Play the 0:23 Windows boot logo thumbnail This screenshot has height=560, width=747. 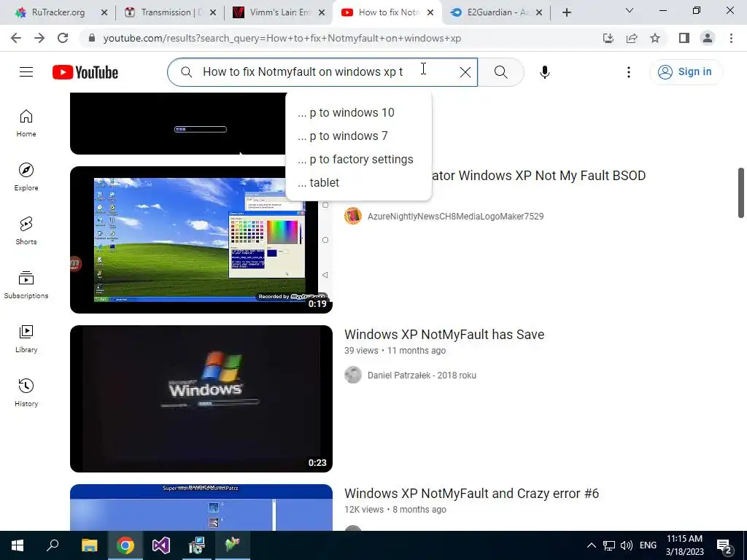(x=201, y=399)
